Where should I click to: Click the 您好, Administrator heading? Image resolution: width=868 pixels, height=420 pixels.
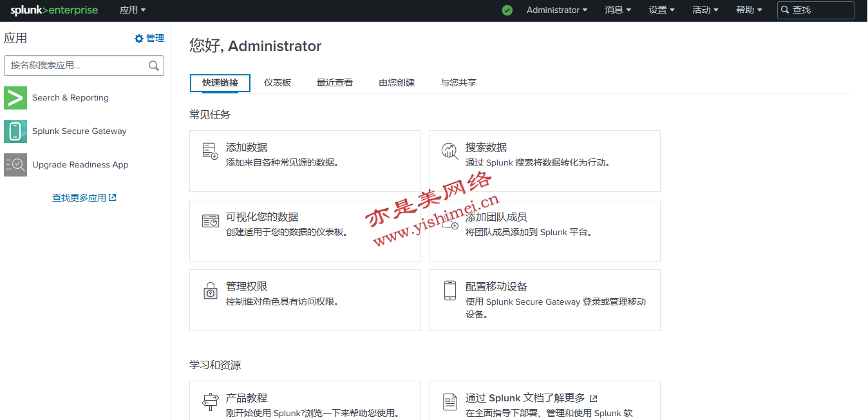(255, 46)
